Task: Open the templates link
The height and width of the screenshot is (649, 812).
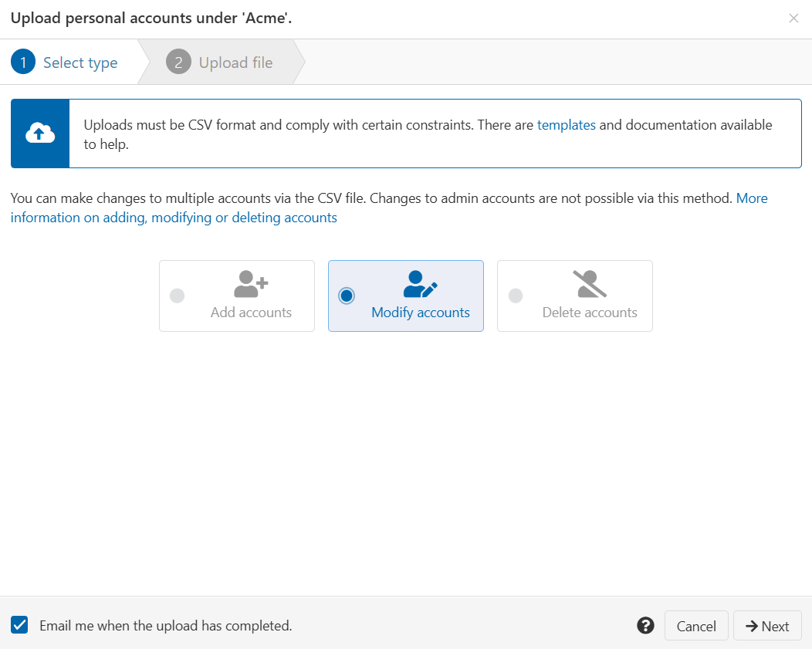Action: point(567,124)
